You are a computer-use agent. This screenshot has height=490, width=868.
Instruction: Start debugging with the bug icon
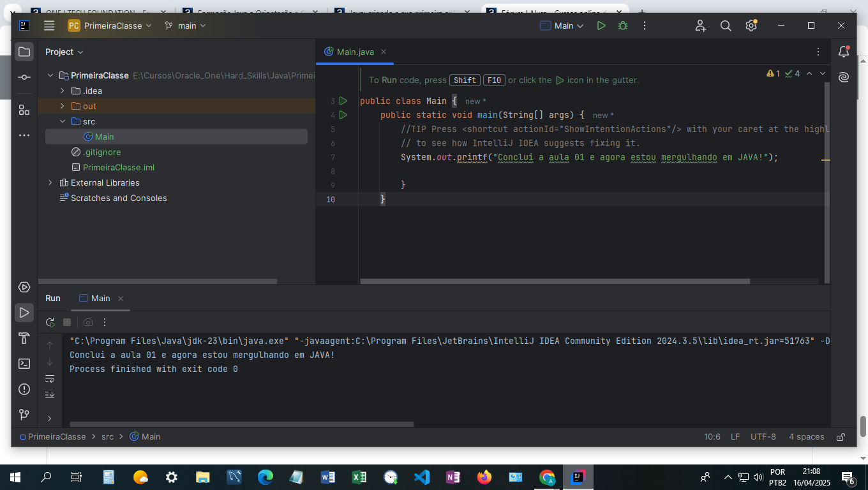point(623,26)
